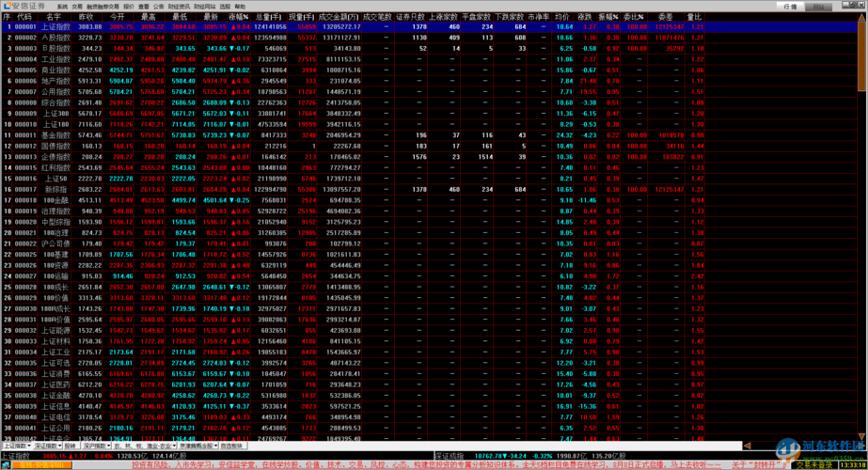Click the orange 在线 server status box
The width and height of the screenshot is (868, 470).
coord(42,465)
